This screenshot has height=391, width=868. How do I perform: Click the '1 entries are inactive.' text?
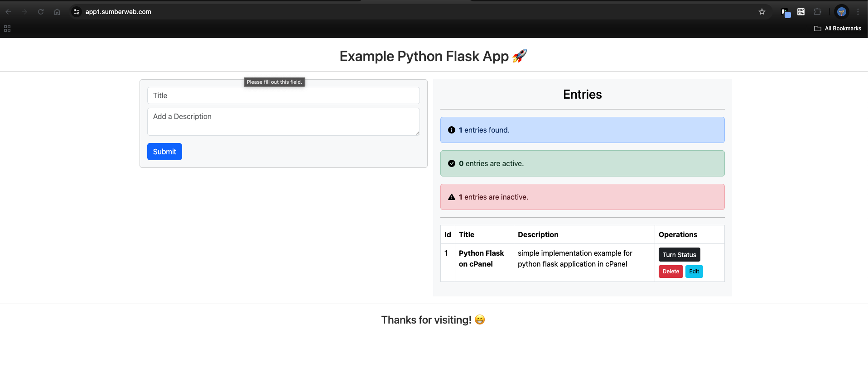pyautogui.click(x=493, y=197)
